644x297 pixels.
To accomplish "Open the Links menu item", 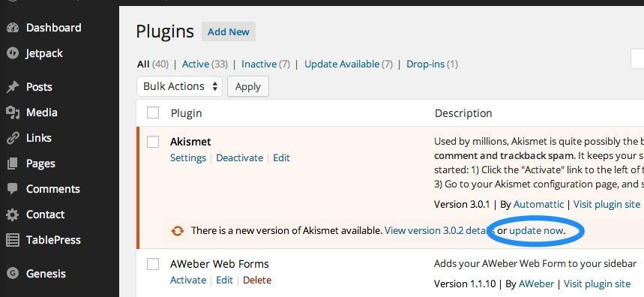I will (x=38, y=138).
